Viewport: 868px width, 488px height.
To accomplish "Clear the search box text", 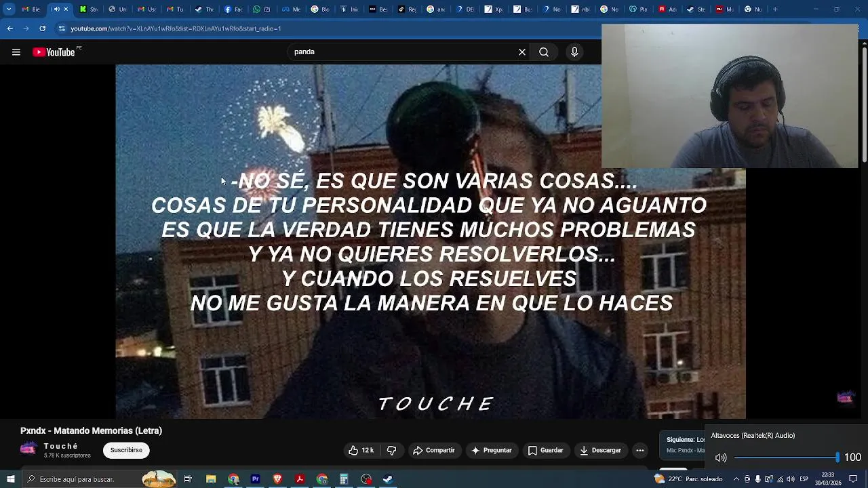I will coord(522,52).
